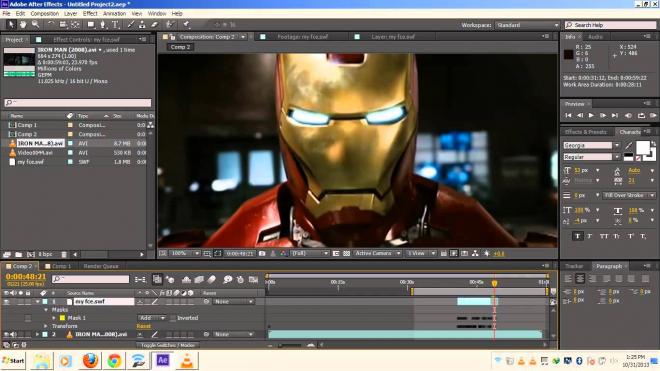Open the mask mode Add dropdown
This screenshot has width=660, height=371.
[151, 318]
